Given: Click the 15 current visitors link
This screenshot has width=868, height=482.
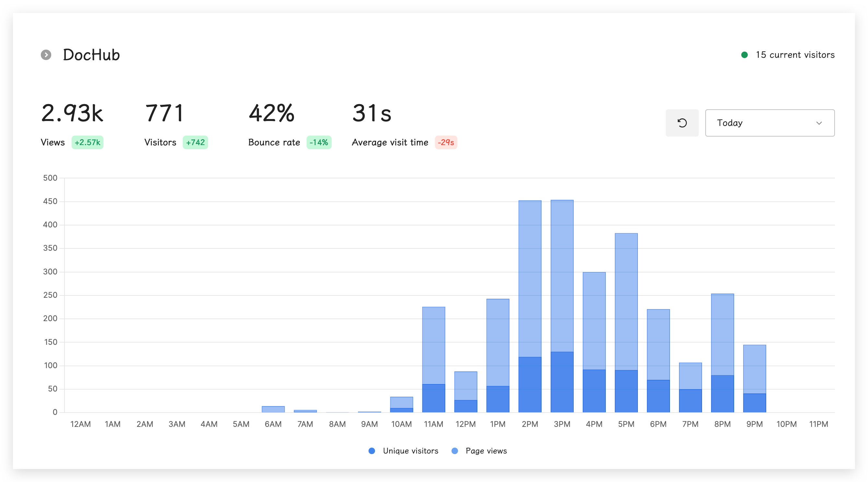Looking at the screenshot, I should tap(795, 54).
